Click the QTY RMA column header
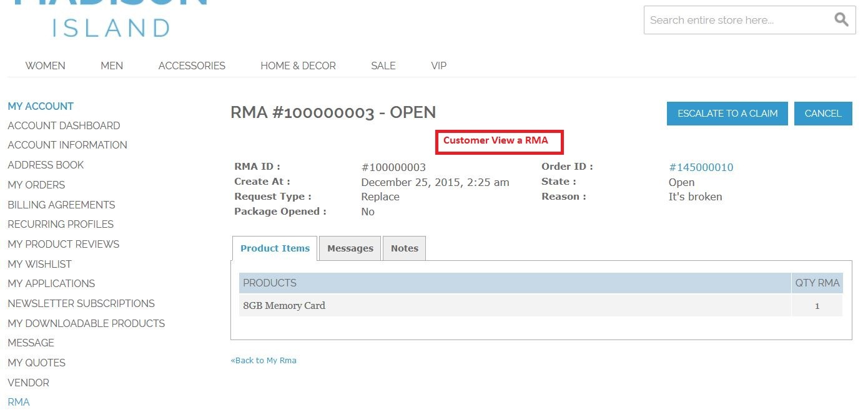 (817, 283)
